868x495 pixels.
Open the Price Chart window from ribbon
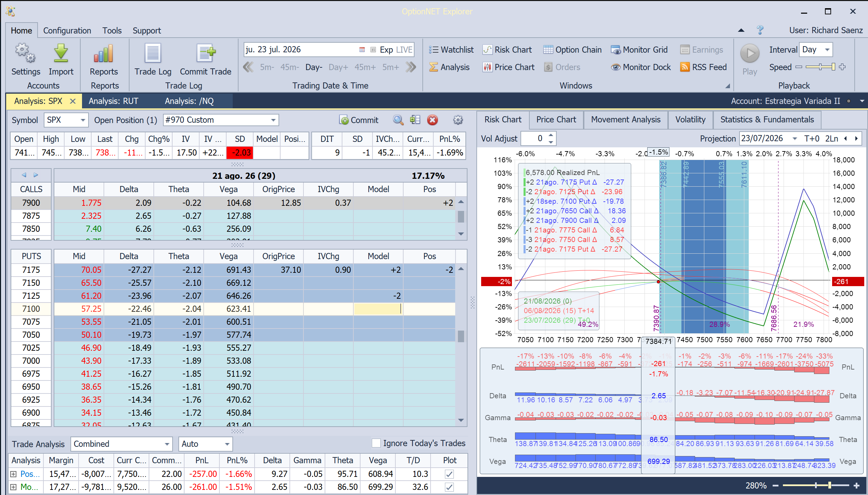click(508, 67)
